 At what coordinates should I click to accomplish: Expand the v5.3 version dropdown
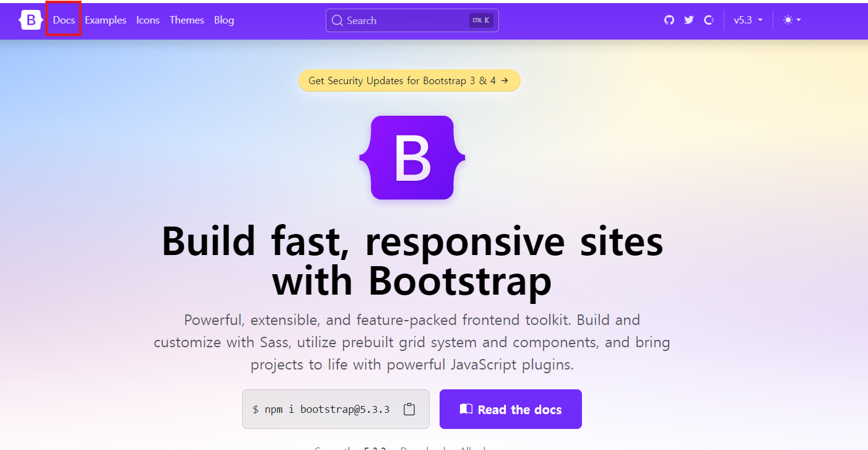coord(748,20)
